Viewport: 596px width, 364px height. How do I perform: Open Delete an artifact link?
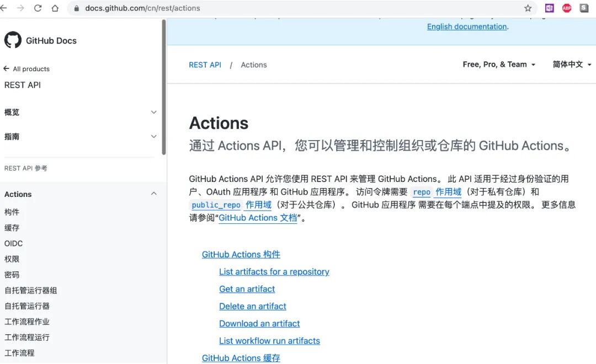pyautogui.click(x=253, y=306)
